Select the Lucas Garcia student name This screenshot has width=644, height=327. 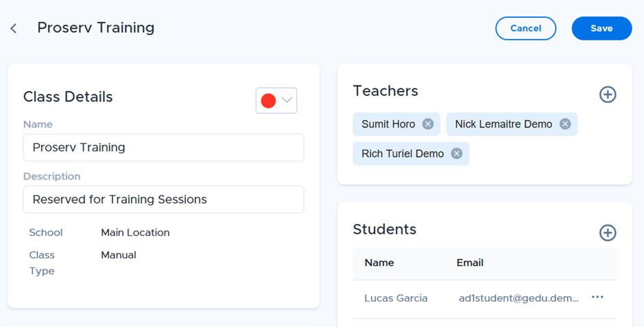pos(396,298)
